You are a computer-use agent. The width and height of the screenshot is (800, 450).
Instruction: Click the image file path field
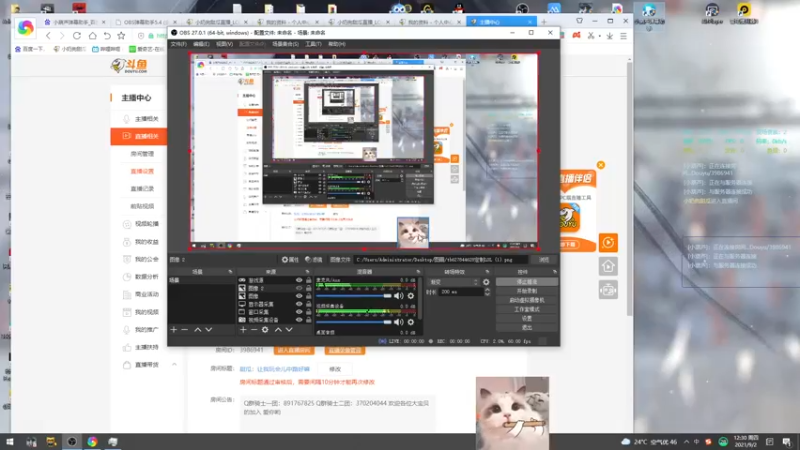tap(440, 260)
